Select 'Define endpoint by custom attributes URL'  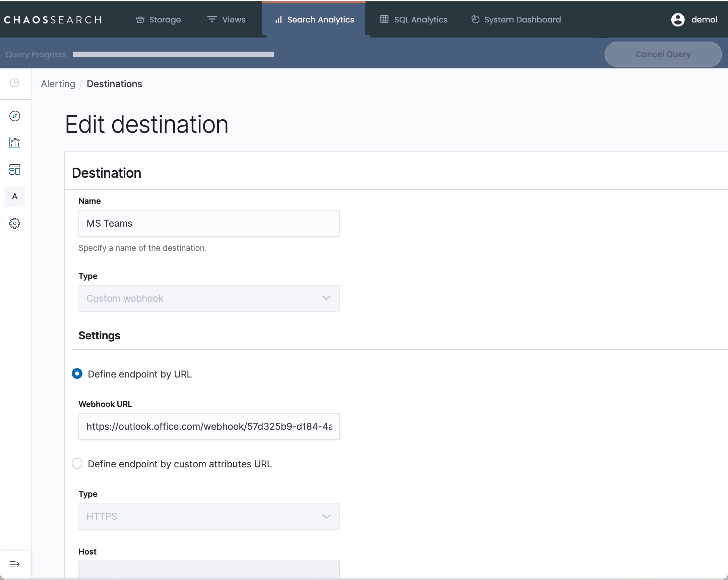(x=77, y=463)
